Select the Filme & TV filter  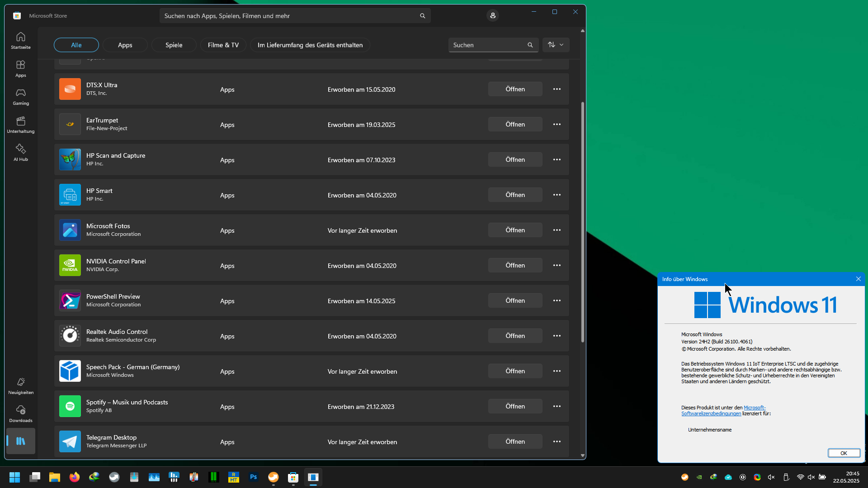click(223, 45)
